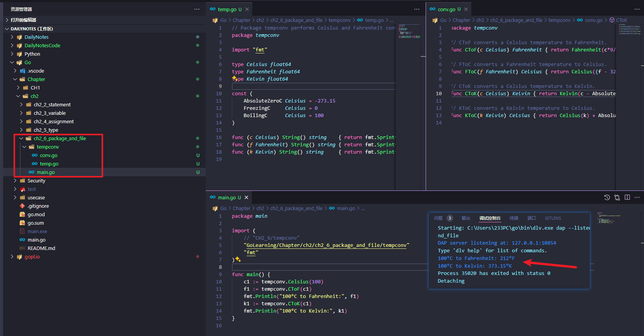Close the temp.go tab
644x336 pixels.
[x=247, y=9]
